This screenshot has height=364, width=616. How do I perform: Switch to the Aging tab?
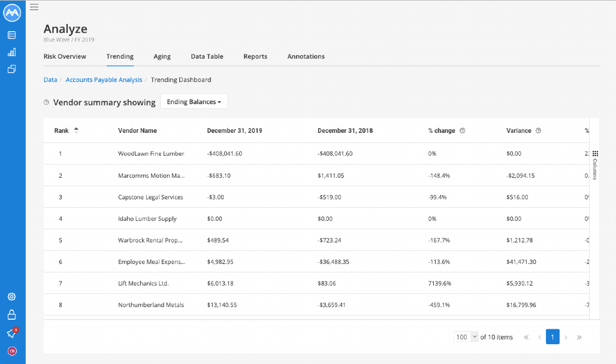162,56
